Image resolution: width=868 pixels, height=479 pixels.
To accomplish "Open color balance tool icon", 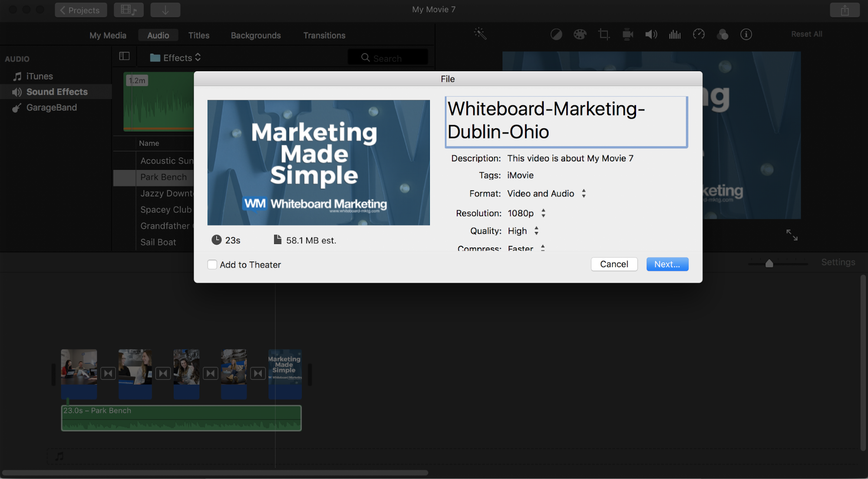I will (556, 34).
